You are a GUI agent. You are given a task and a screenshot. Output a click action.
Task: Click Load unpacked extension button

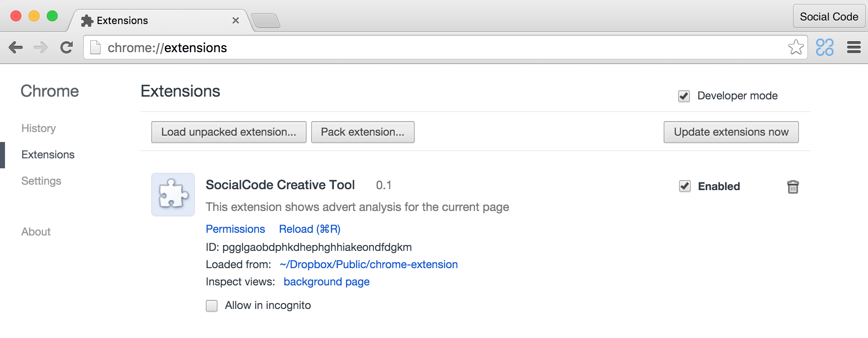click(228, 132)
